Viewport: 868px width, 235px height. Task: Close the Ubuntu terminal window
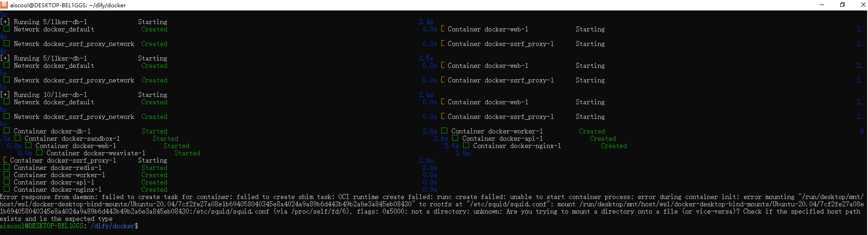pyautogui.click(x=861, y=5)
